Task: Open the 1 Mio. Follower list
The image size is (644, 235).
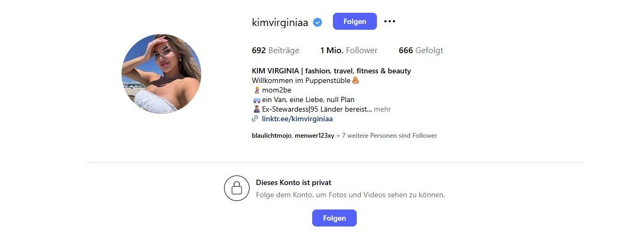Action: pyautogui.click(x=349, y=51)
